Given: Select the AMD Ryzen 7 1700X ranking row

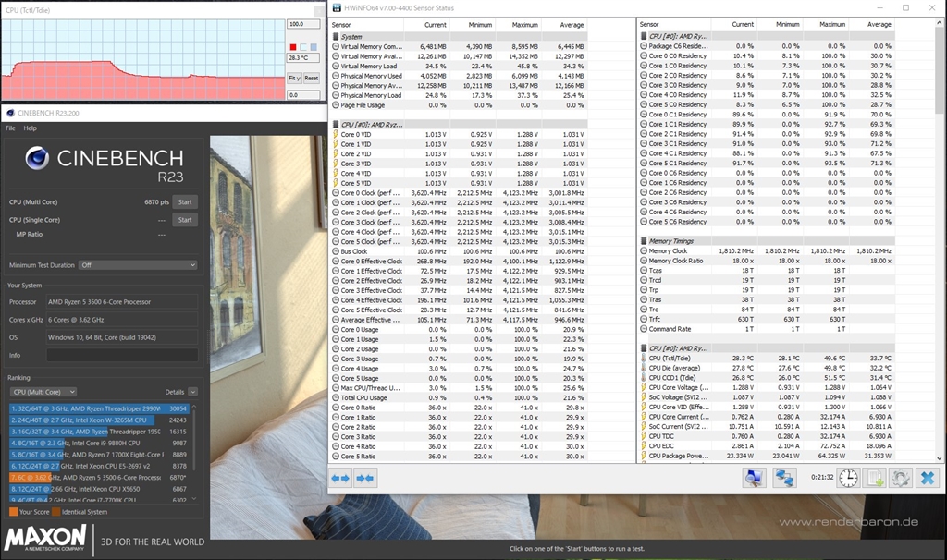Looking at the screenshot, I should [99, 455].
